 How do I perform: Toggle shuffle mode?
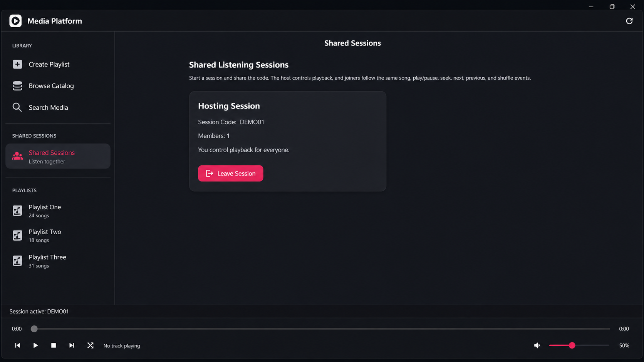pyautogui.click(x=90, y=345)
